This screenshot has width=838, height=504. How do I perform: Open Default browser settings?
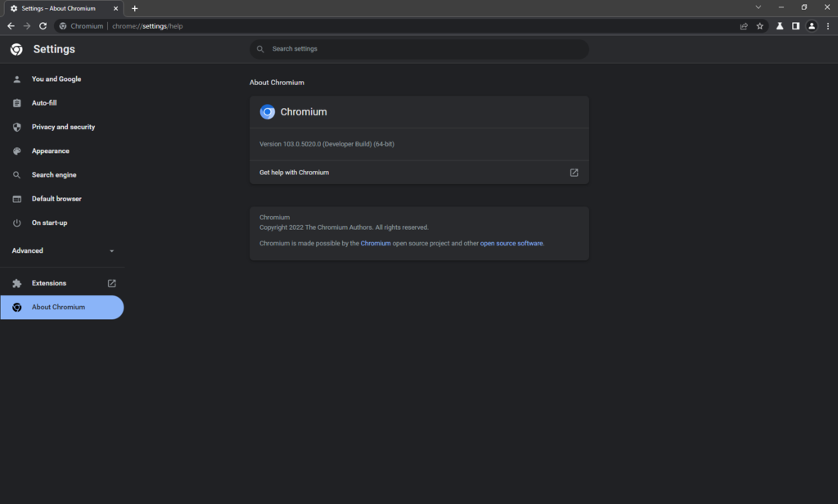tap(62, 199)
